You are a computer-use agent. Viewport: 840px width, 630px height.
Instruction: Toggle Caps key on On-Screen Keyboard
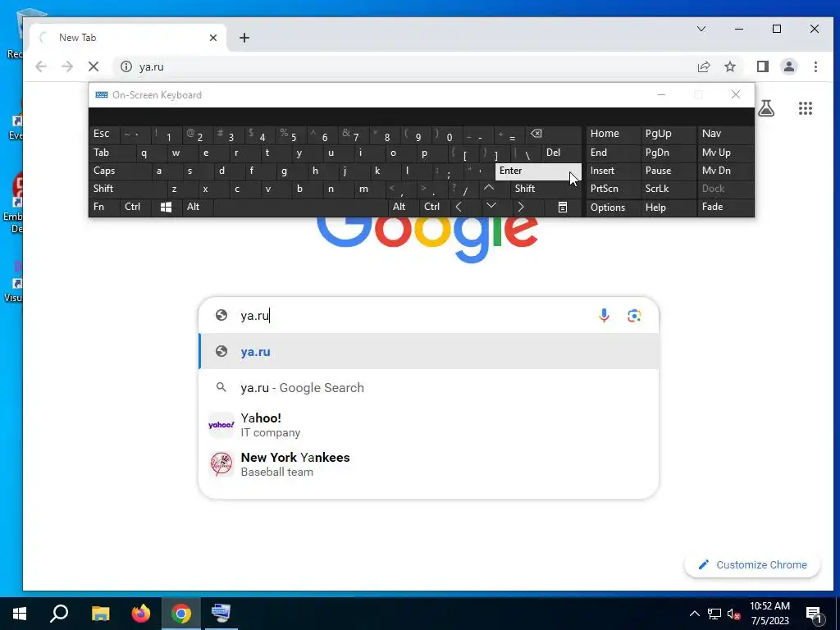pos(120,171)
